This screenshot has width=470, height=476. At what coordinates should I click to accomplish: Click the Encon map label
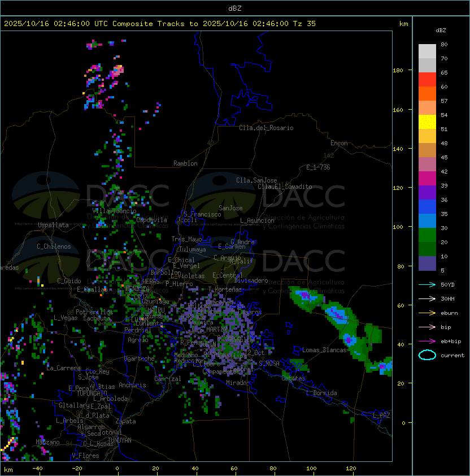339,143
